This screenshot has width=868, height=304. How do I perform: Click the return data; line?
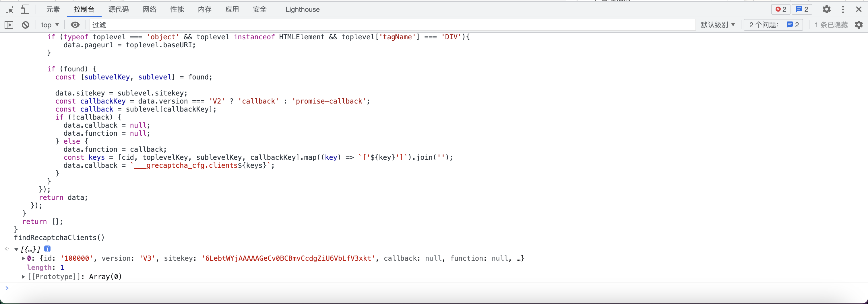tap(63, 198)
